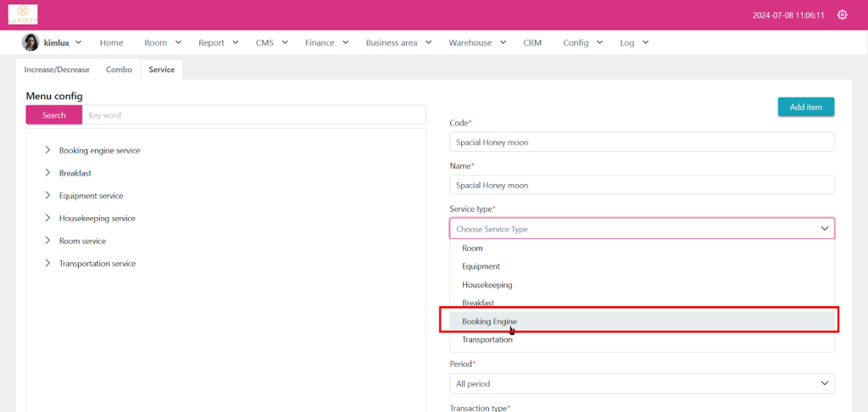Expand the Room service chevron
This screenshot has width=868, height=412.
coord(47,241)
